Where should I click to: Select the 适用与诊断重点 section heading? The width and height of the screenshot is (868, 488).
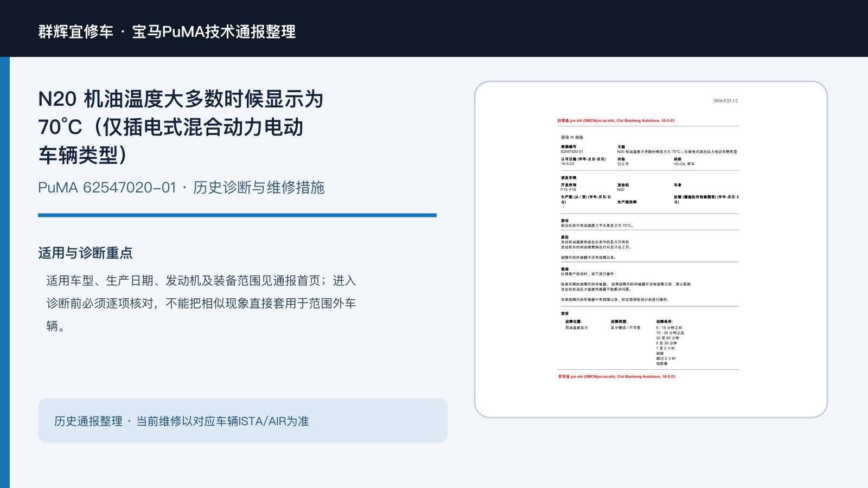[85, 253]
